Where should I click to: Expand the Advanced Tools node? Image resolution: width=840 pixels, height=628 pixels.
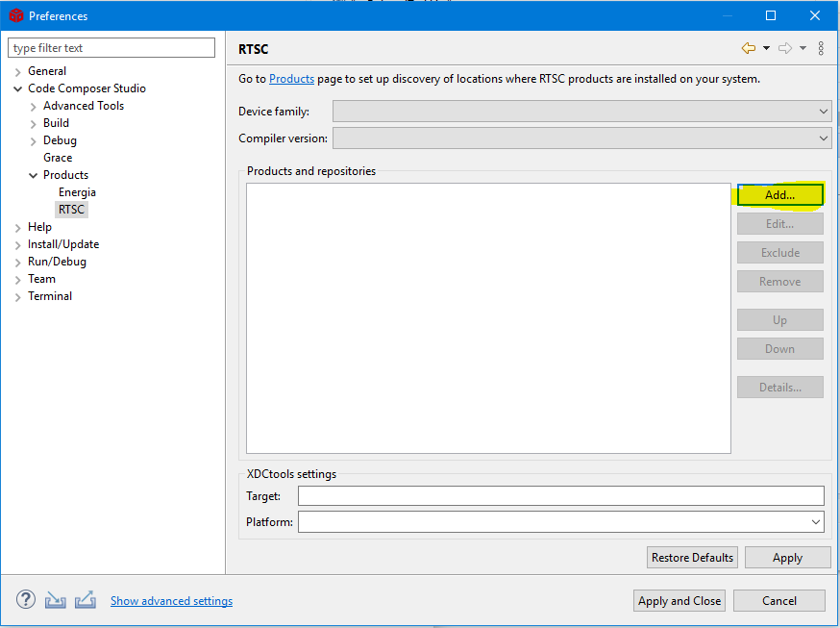34,107
